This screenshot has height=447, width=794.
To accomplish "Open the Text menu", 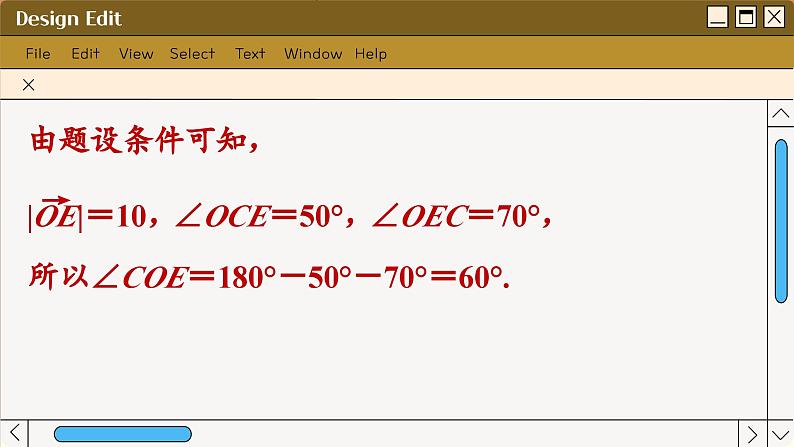I will pos(250,54).
